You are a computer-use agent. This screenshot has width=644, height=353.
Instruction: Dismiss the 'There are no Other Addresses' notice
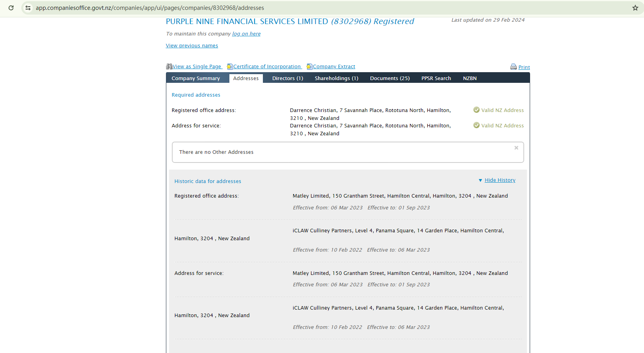point(516,148)
